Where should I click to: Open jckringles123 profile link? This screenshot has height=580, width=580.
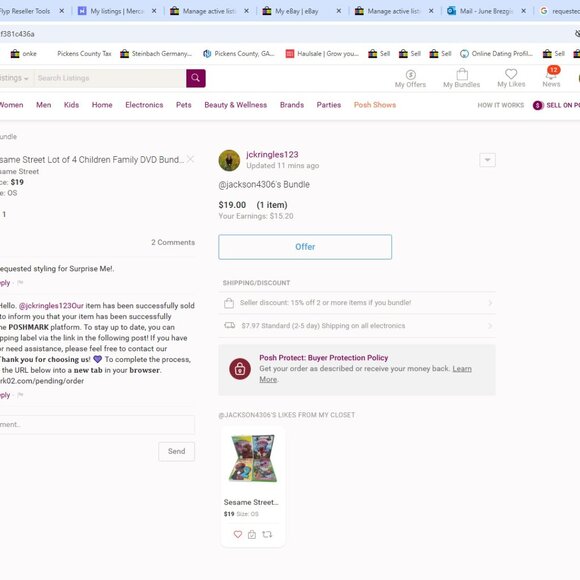pyautogui.click(x=272, y=155)
